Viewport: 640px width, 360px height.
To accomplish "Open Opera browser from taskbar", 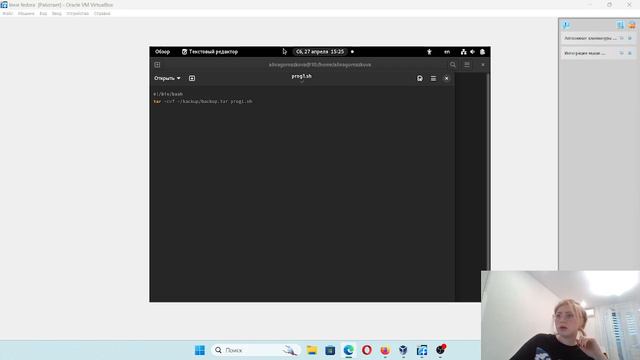I will [367, 350].
